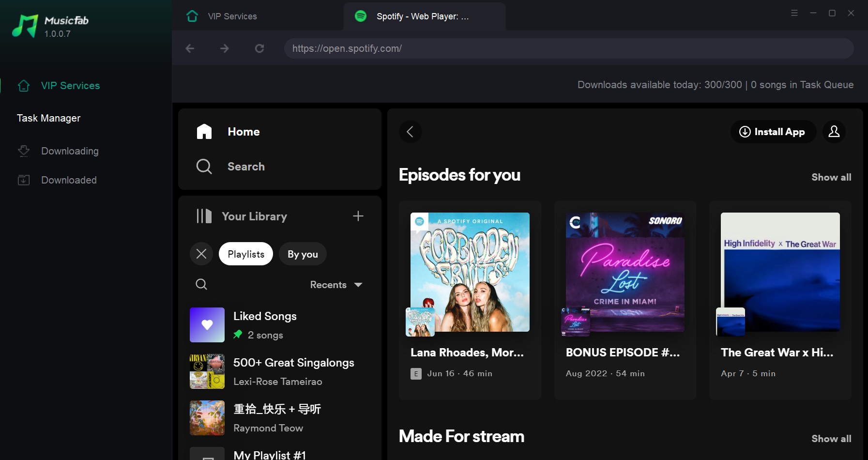
Task: Go forward with the browser forward arrow
Action: 225,48
